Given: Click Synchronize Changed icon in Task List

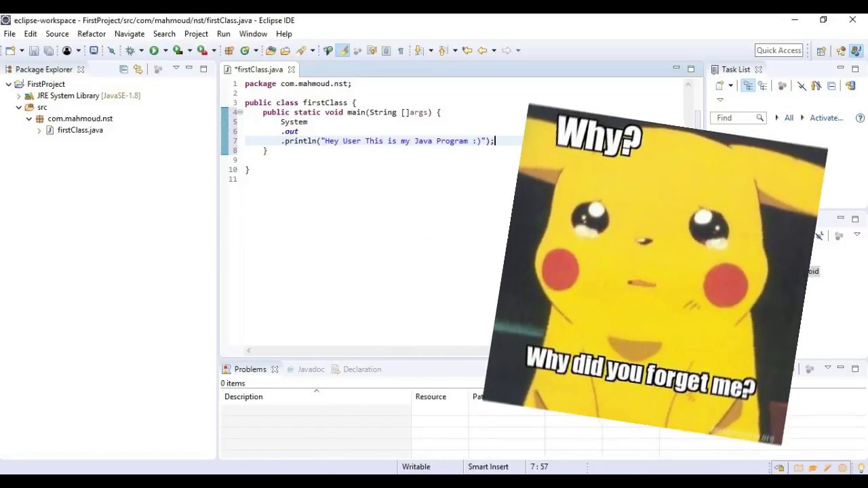Looking at the screenshot, I should click(x=850, y=85).
